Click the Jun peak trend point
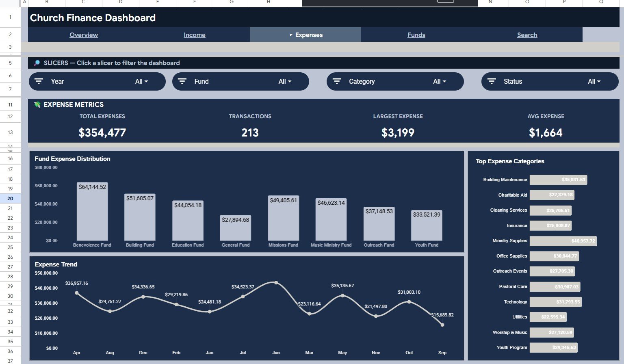Viewport: 624px width, 364px height. click(276, 282)
